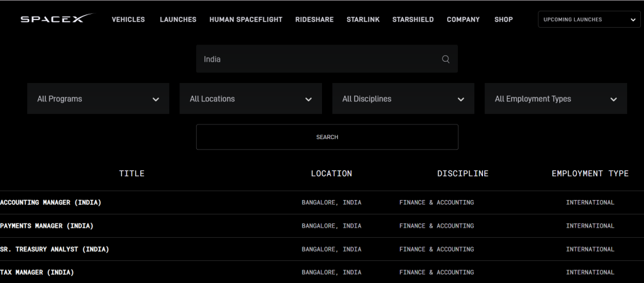Click the magnifier icon in search field

pos(446,59)
